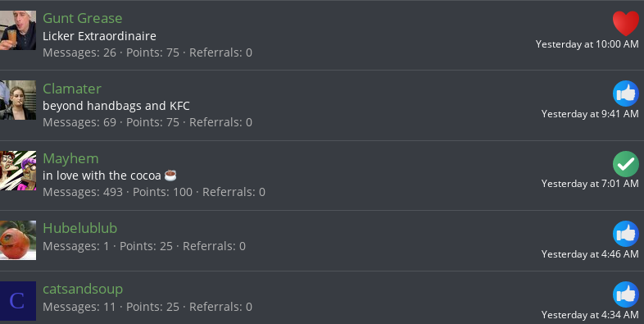The width and height of the screenshot is (644, 324).
Task: Go to Mayhem's profile
Action: pyautogui.click(x=70, y=158)
